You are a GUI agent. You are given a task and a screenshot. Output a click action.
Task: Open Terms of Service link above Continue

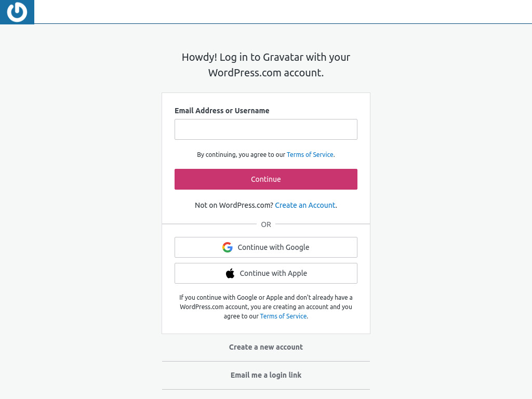click(310, 155)
